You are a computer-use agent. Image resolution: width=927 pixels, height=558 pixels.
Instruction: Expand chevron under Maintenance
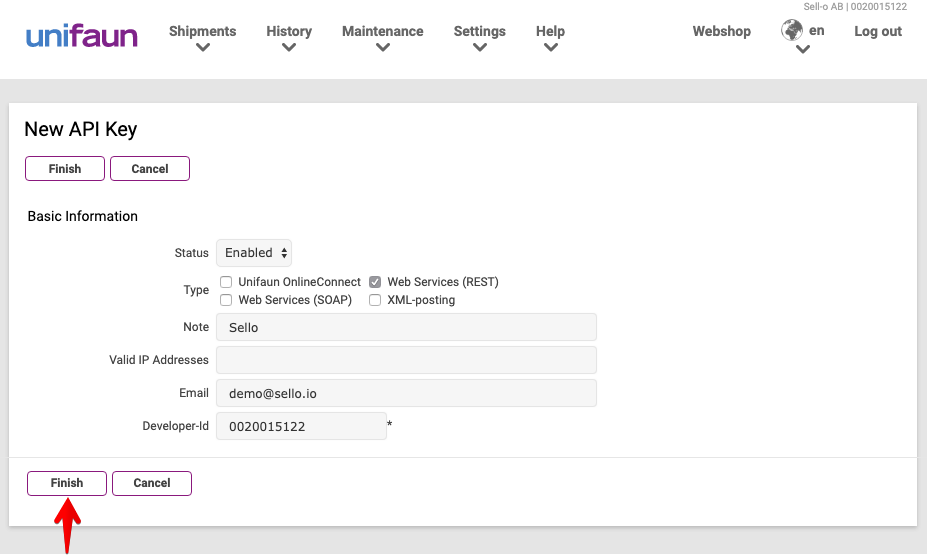(383, 48)
